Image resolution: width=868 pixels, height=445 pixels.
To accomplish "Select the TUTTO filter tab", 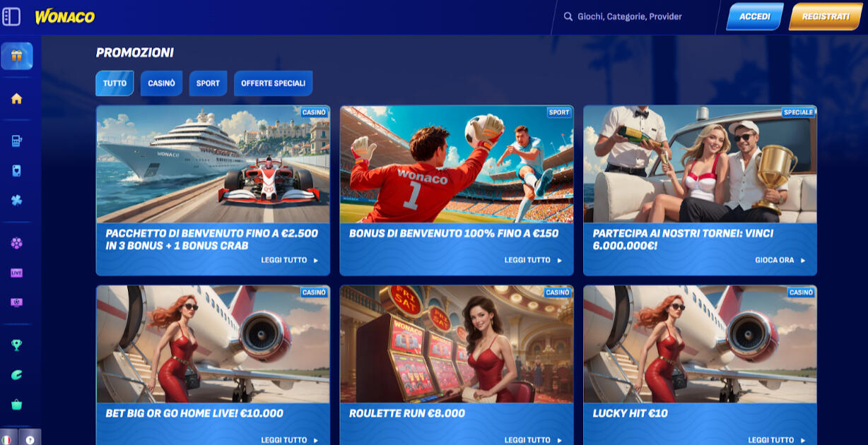I will coord(115,83).
